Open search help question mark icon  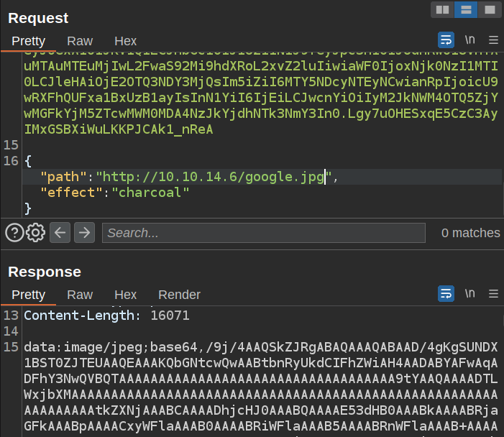pos(14,232)
